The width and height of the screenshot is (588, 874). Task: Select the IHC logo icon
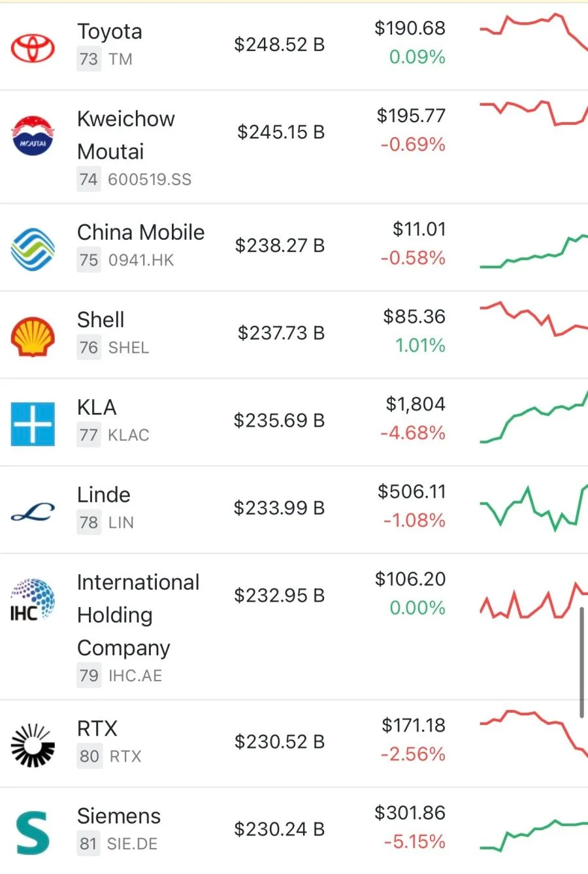pos(33,599)
